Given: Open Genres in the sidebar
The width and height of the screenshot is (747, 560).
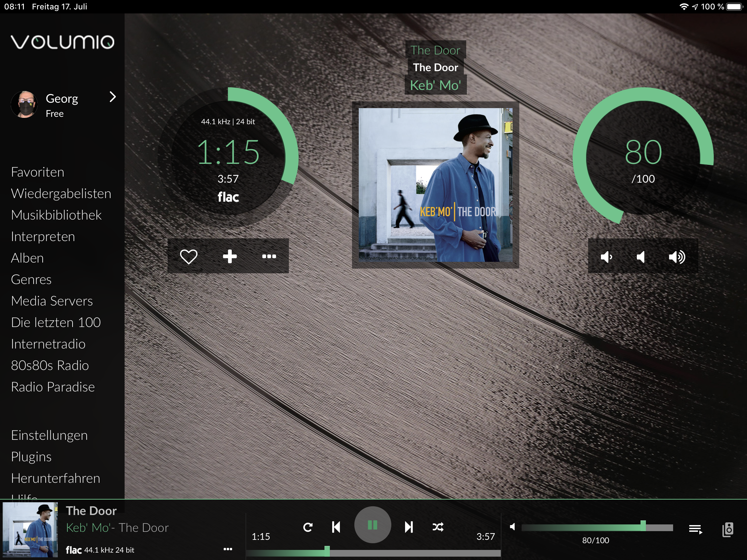Looking at the screenshot, I should [x=31, y=279].
